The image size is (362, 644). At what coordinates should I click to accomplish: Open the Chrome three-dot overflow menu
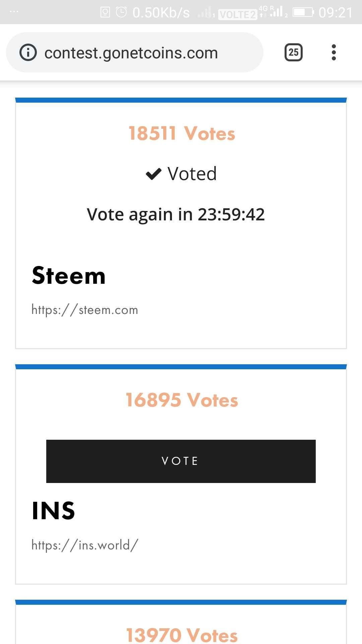(334, 52)
